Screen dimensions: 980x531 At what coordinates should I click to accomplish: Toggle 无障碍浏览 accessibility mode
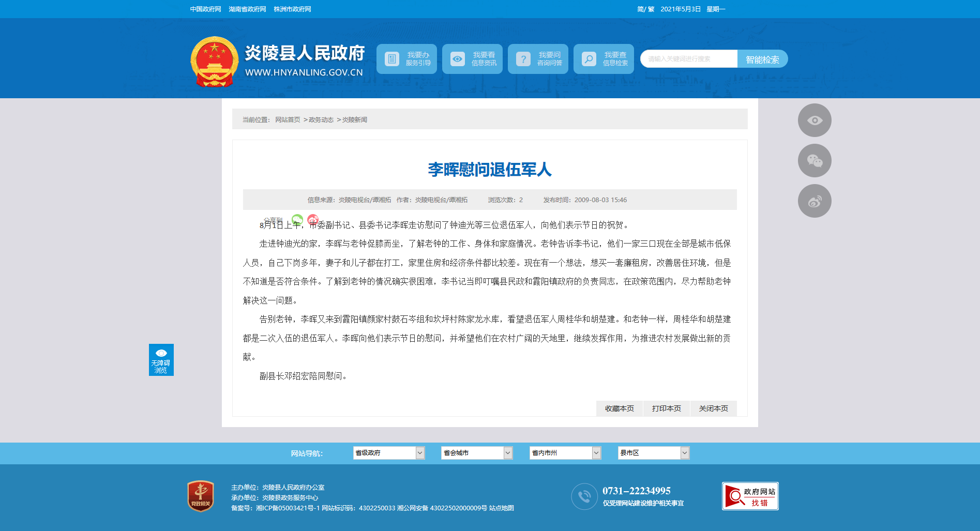[161, 360]
